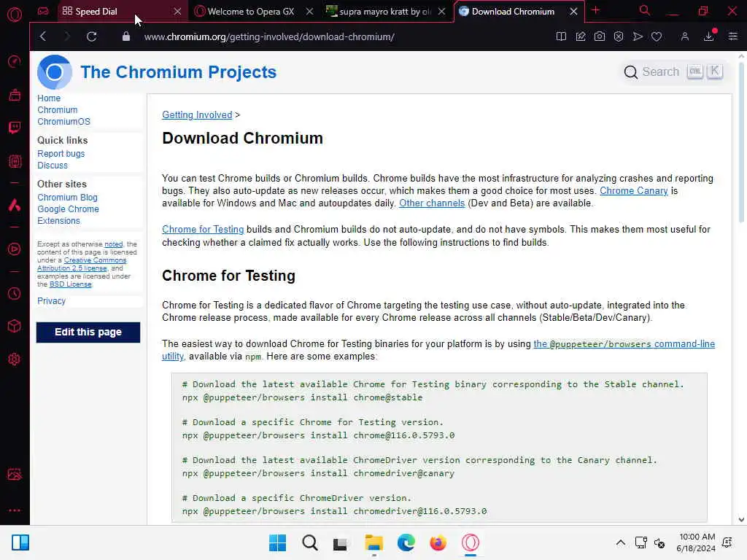Open GX Control speedometer panel

[x=15, y=61]
